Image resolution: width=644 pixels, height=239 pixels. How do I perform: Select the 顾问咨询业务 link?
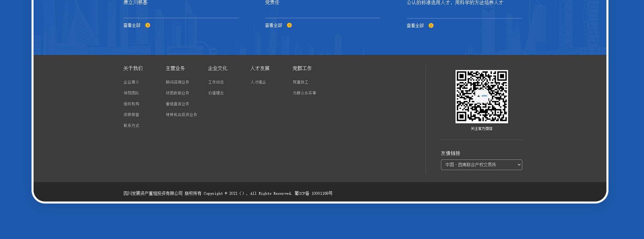pyautogui.click(x=177, y=82)
